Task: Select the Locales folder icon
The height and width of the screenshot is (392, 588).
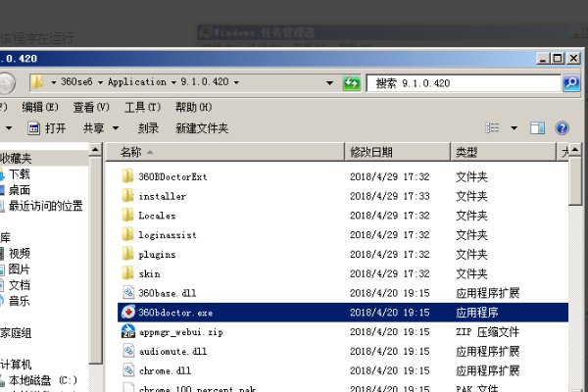Action: point(127,215)
